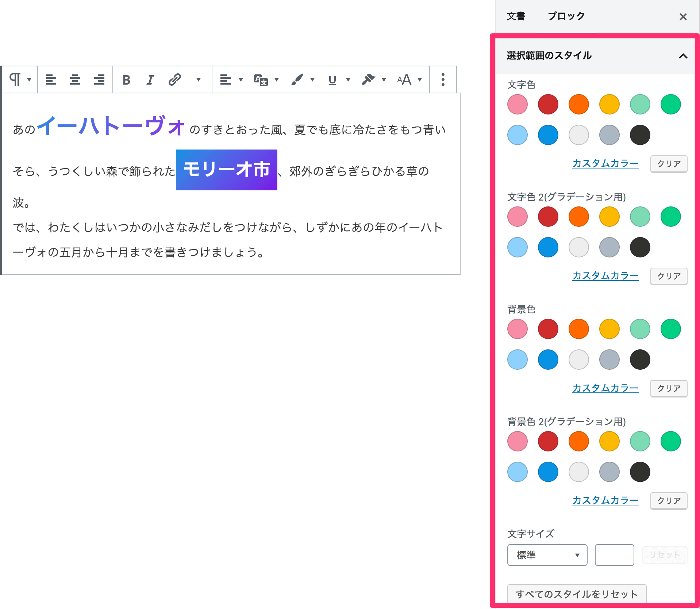Screen dimensions: 700x609
Task: Insert a link with the chain icon
Action: click(x=175, y=79)
